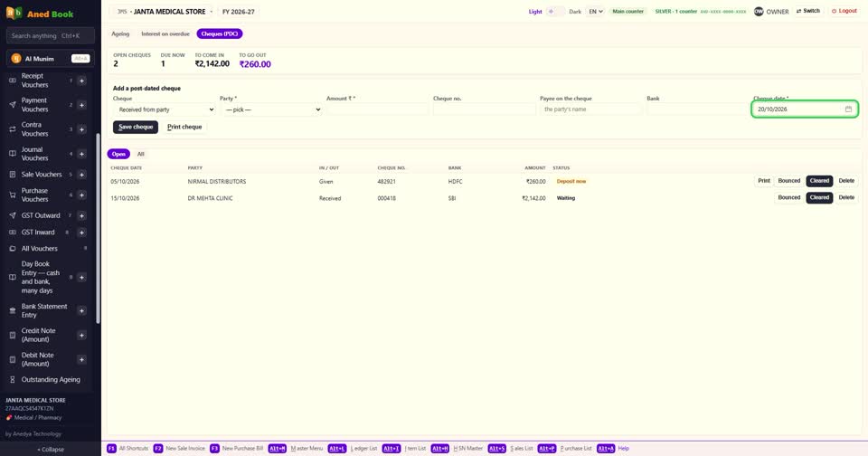Viewport: 868px width, 456px height.
Task: Add a new Purchase Voucher with plus
Action: 82,195
